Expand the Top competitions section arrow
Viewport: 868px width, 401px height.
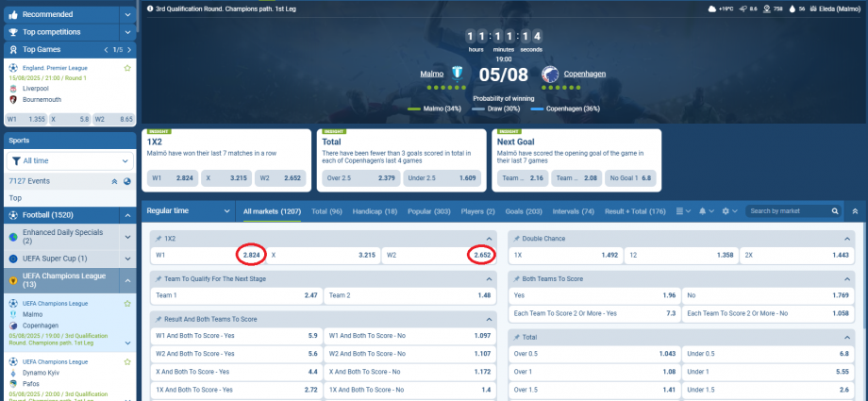pos(128,32)
